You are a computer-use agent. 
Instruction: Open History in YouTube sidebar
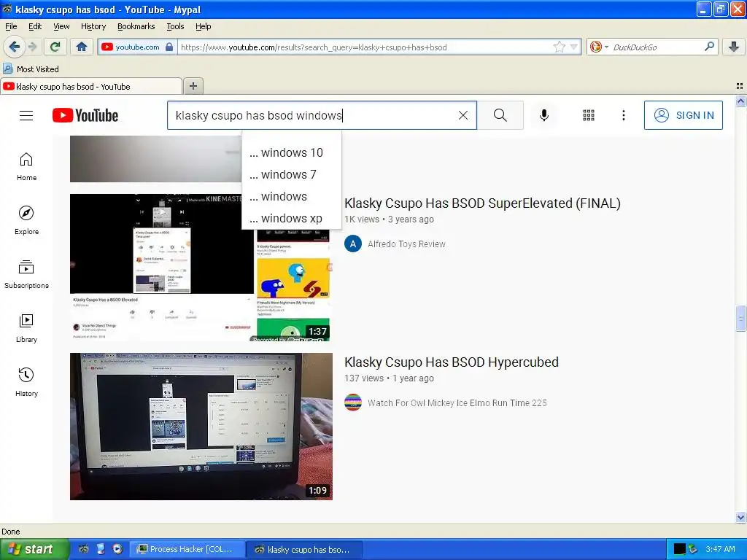pyautogui.click(x=27, y=382)
